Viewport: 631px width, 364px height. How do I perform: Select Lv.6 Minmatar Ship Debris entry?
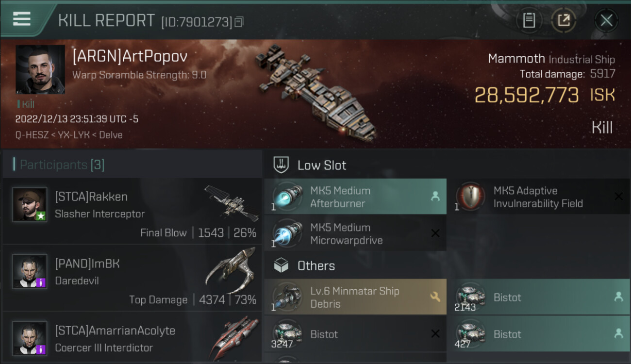tap(355, 297)
